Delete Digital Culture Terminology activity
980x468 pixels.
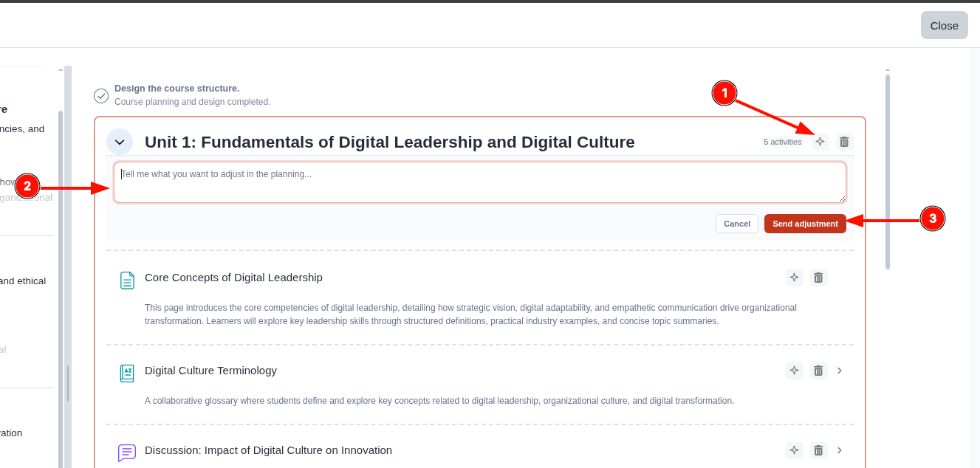(x=818, y=371)
